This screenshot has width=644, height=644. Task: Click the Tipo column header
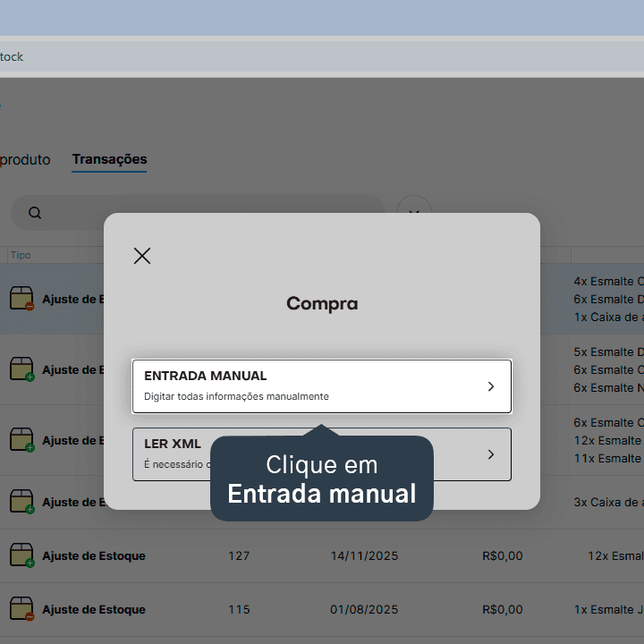point(21,255)
